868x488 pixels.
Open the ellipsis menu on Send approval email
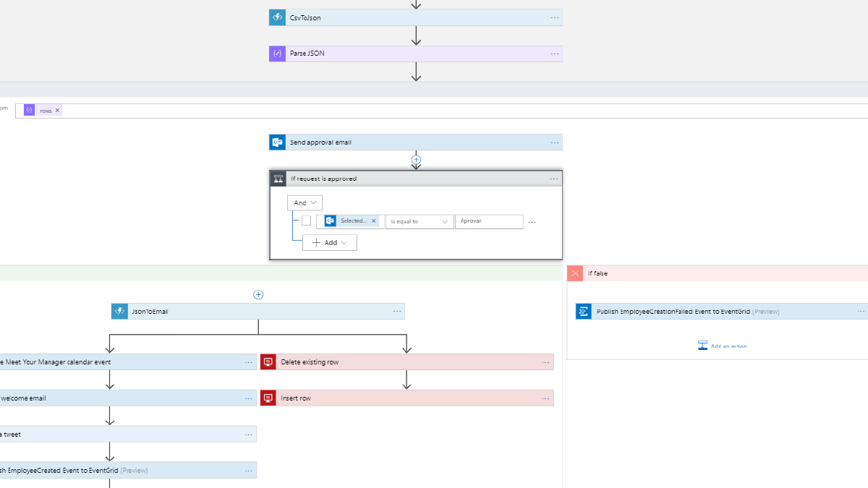[x=555, y=142]
